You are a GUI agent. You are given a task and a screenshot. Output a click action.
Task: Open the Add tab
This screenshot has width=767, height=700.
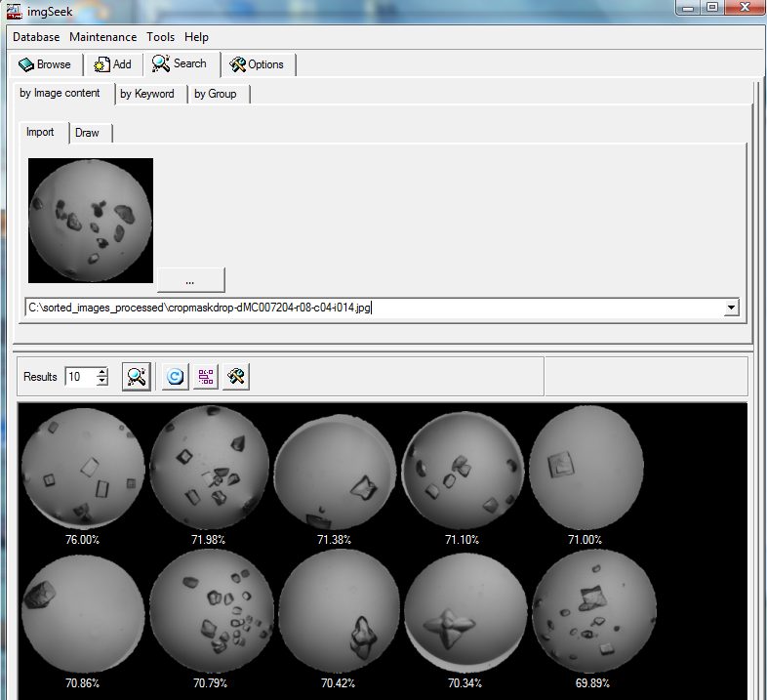[112, 64]
